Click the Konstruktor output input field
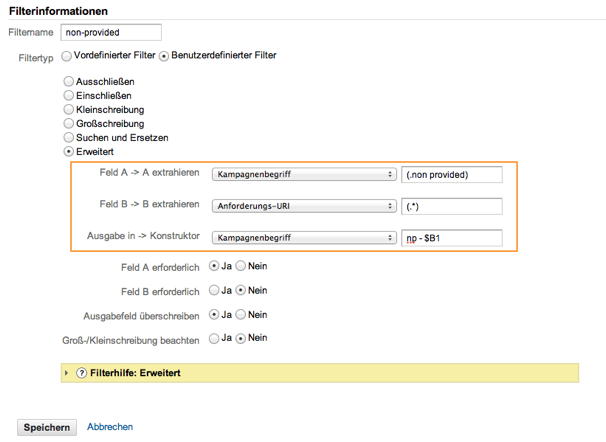This screenshot has width=606, height=442. 451,239
